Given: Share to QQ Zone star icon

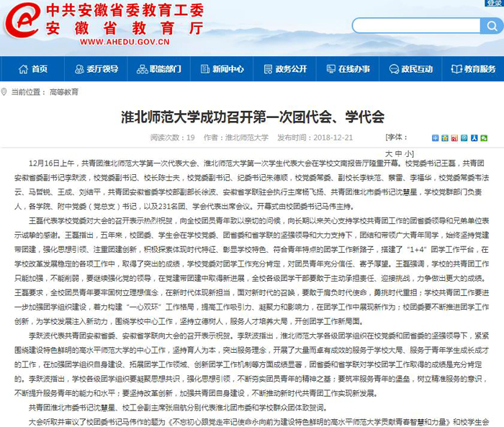Looking at the screenshot, I should click(x=445, y=138).
